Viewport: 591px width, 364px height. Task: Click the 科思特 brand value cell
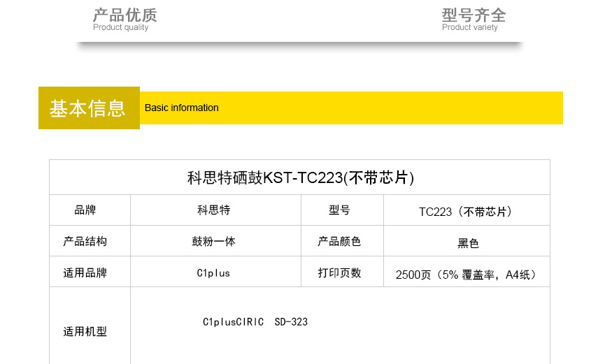(x=214, y=210)
